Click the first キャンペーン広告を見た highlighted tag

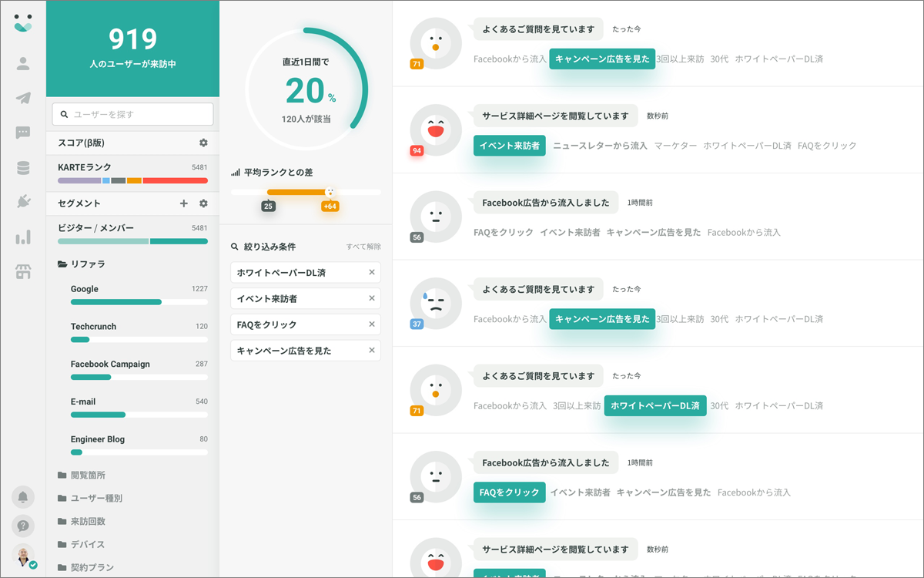pyautogui.click(x=602, y=59)
